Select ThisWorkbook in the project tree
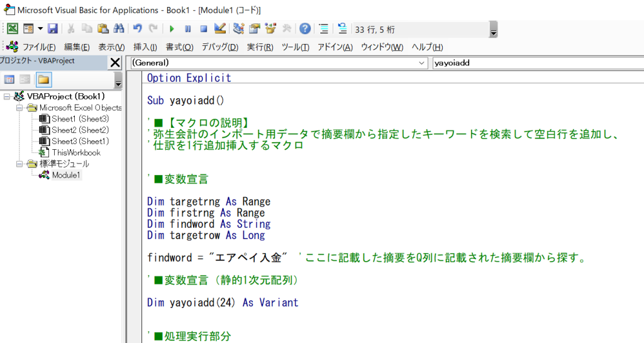Screen dimensions: 644x343 pyautogui.click(x=75, y=152)
